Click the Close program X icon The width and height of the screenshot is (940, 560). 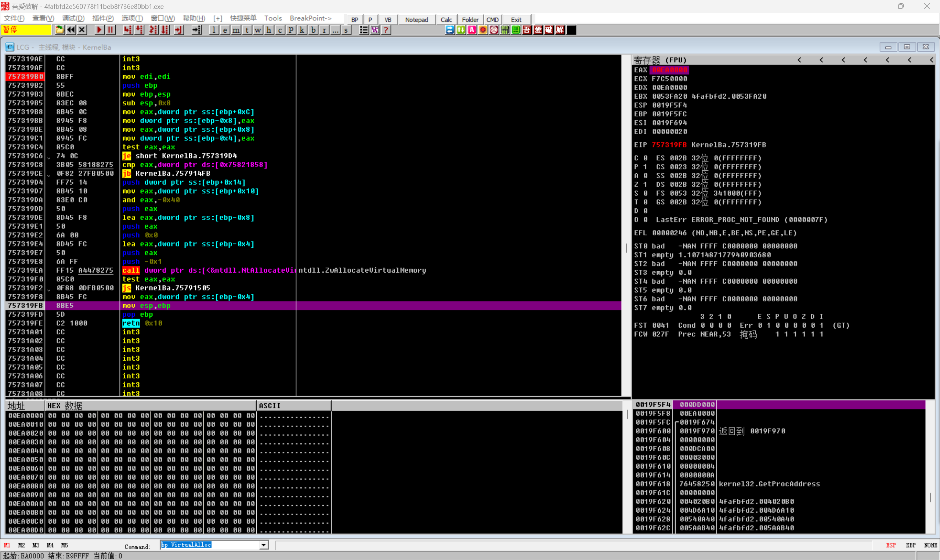coord(82,30)
